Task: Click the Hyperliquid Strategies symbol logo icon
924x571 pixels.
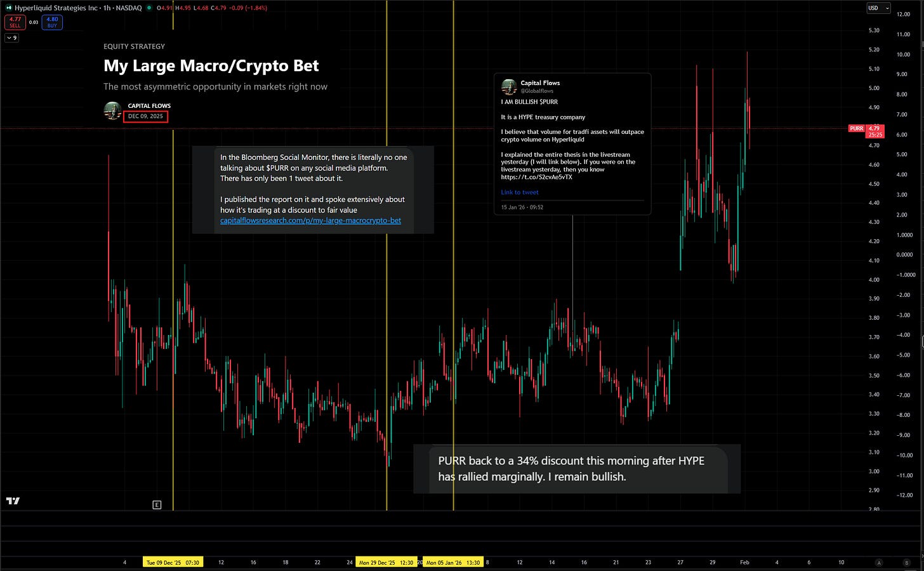Action: tap(9, 8)
